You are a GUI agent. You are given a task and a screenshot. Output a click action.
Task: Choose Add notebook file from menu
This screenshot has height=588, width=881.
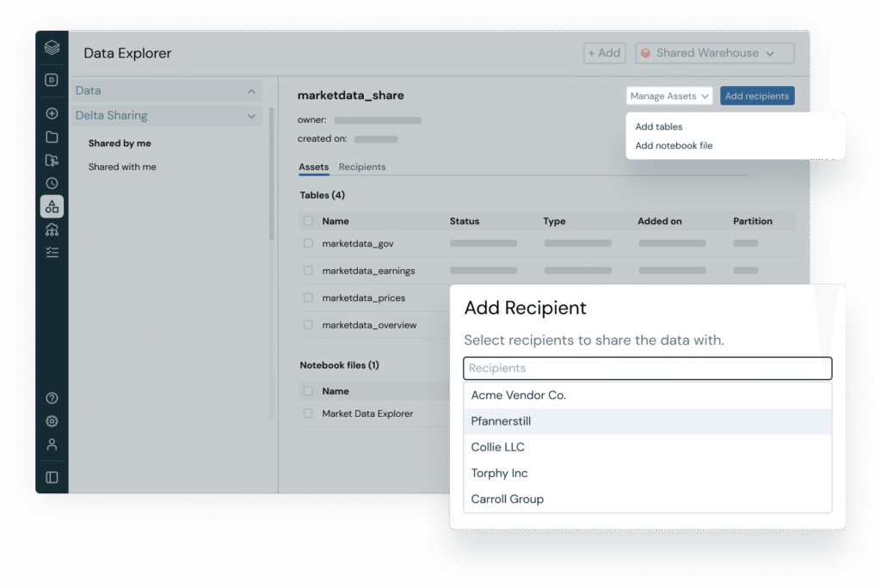click(674, 145)
